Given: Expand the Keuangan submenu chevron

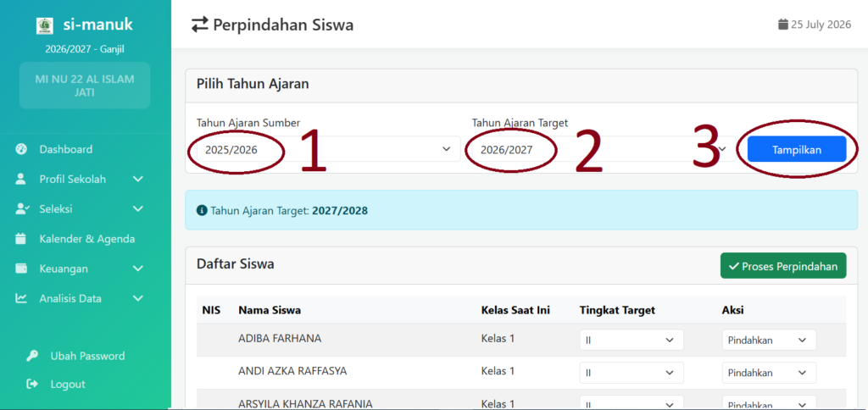Looking at the screenshot, I should (138, 269).
